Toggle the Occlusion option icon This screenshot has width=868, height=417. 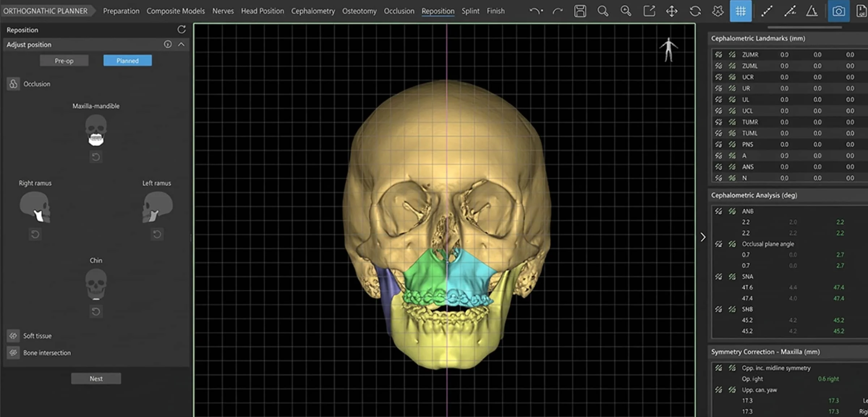13,84
